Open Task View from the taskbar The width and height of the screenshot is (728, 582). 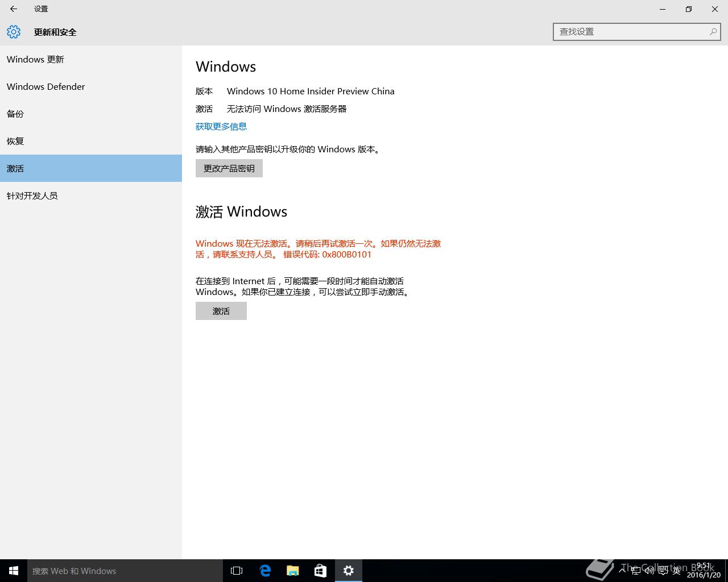237,571
